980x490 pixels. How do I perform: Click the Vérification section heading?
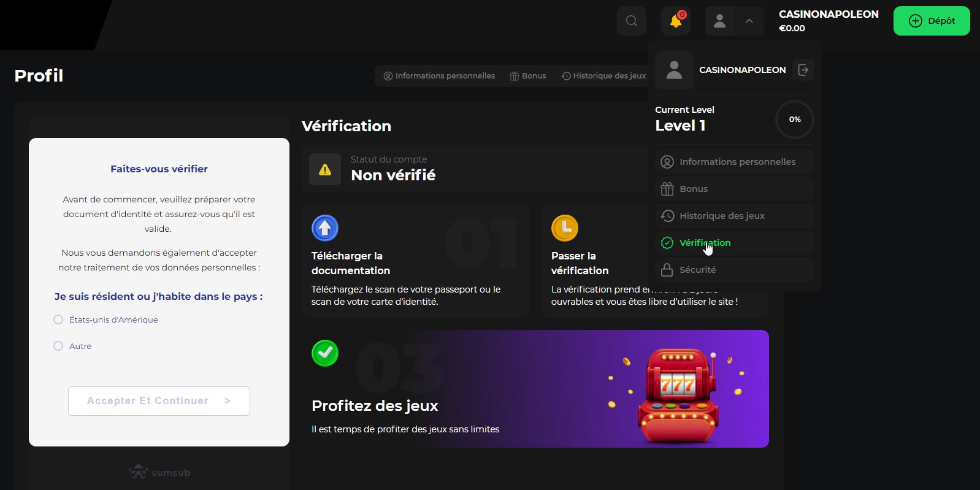pos(346,126)
